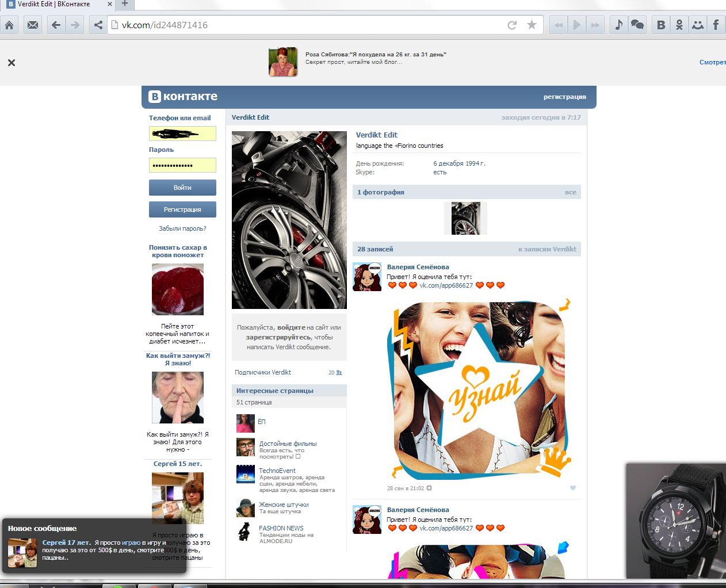Click зарегистрируйтесь link in message prompt
This screenshot has width=726, height=588.
pyautogui.click(x=279, y=337)
